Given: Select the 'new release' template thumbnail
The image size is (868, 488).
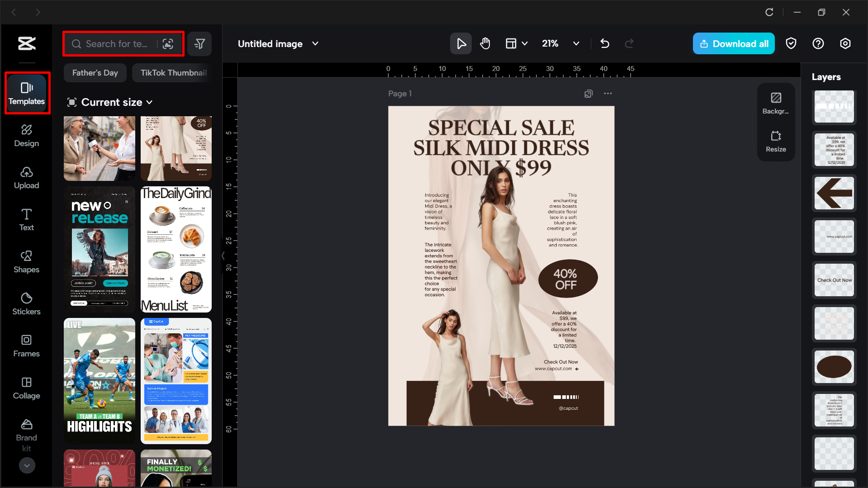Looking at the screenshot, I should coord(99,249).
